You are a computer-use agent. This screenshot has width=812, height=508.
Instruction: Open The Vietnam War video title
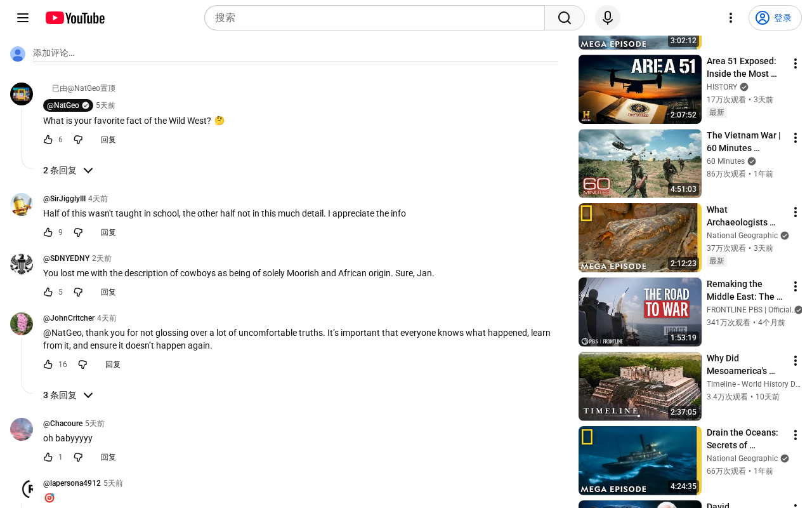tap(743, 142)
